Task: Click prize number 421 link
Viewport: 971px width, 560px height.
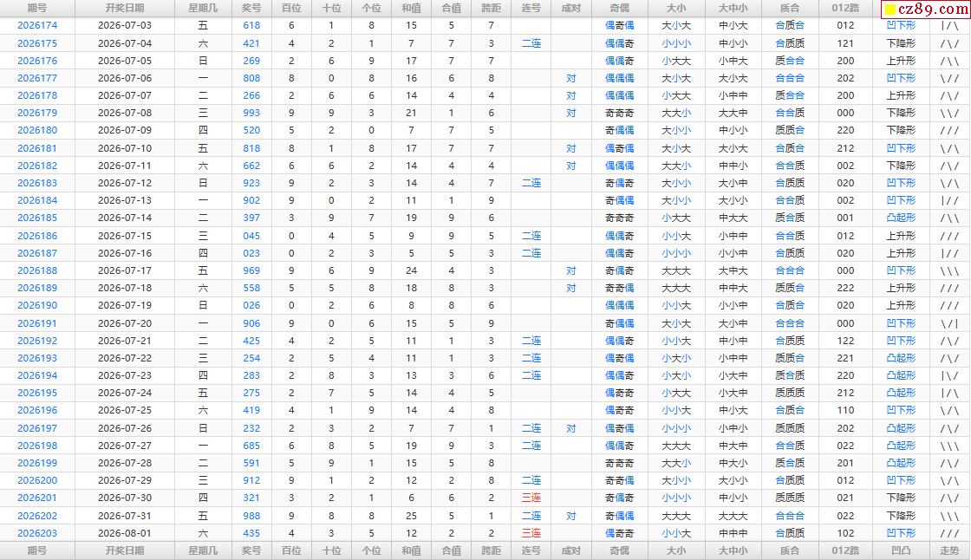Action: point(251,43)
